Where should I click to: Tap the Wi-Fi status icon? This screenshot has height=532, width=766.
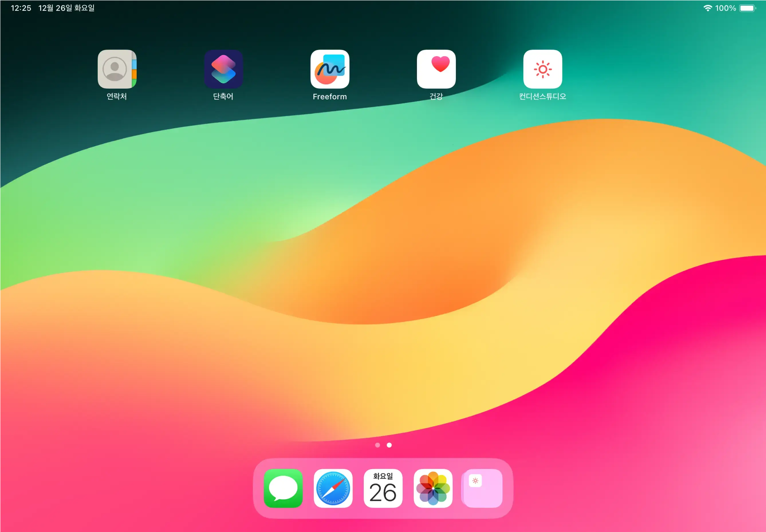[x=708, y=8]
